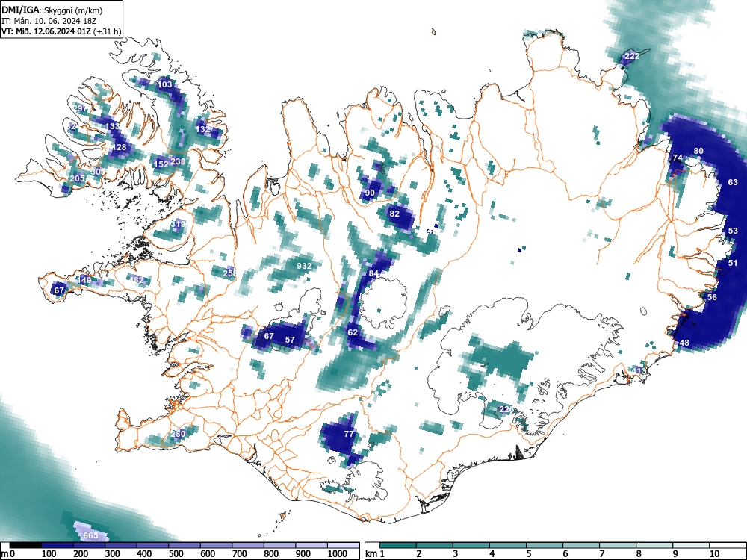
Task: Select the 77 visibility value
Action: (349, 434)
